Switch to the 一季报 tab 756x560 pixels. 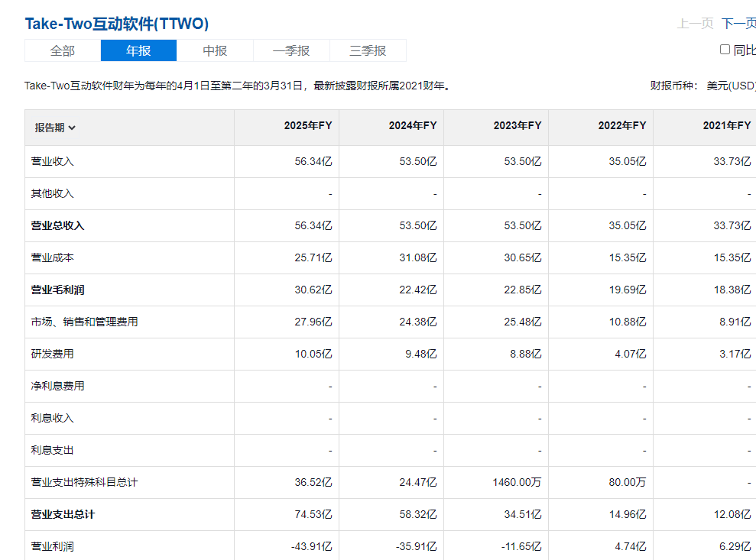pos(291,50)
